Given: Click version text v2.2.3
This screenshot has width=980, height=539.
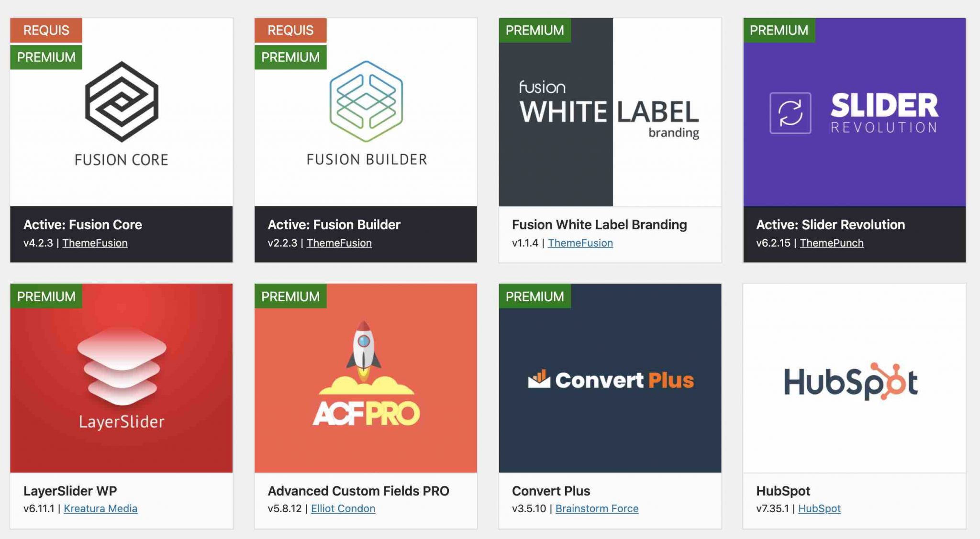Looking at the screenshot, I should [x=282, y=243].
